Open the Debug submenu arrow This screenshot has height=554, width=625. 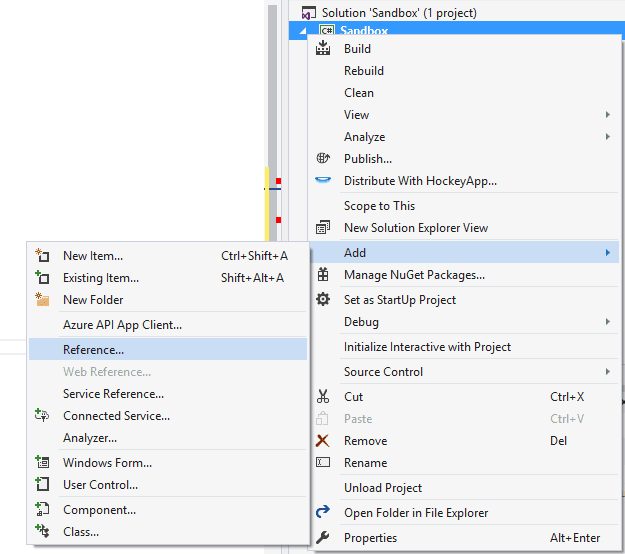607,322
